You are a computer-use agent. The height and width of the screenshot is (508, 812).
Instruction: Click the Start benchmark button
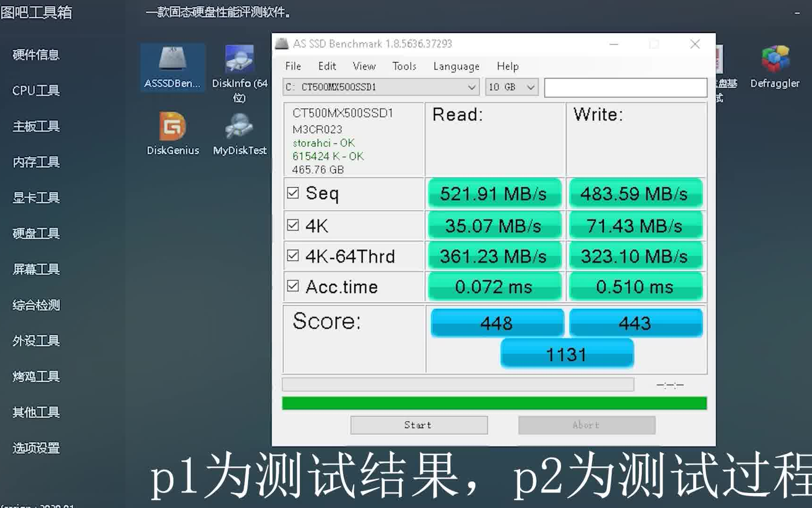tap(419, 425)
